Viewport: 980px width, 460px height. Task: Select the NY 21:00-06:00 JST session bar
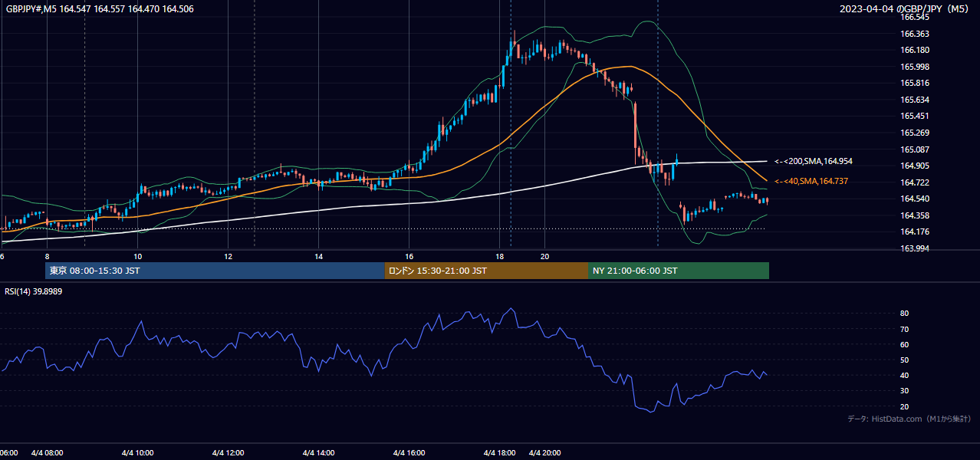point(679,271)
